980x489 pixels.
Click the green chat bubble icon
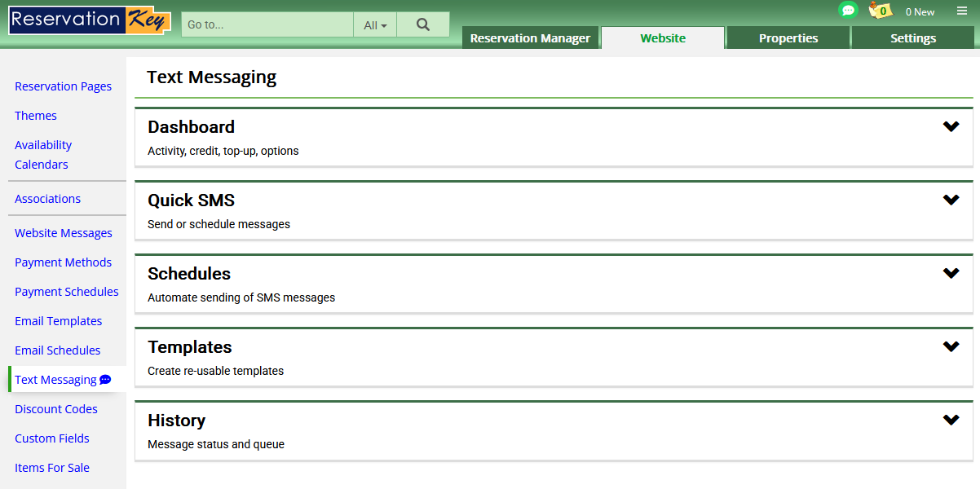tap(848, 11)
